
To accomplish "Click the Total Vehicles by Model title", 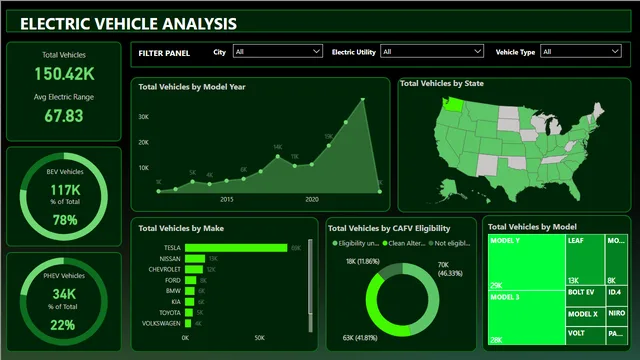I will pyautogui.click(x=532, y=227).
